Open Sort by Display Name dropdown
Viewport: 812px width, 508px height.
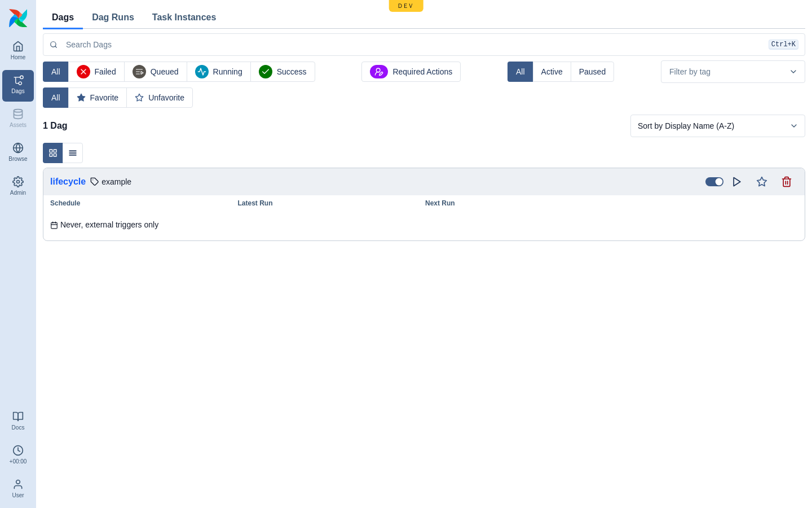tap(718, 126)
